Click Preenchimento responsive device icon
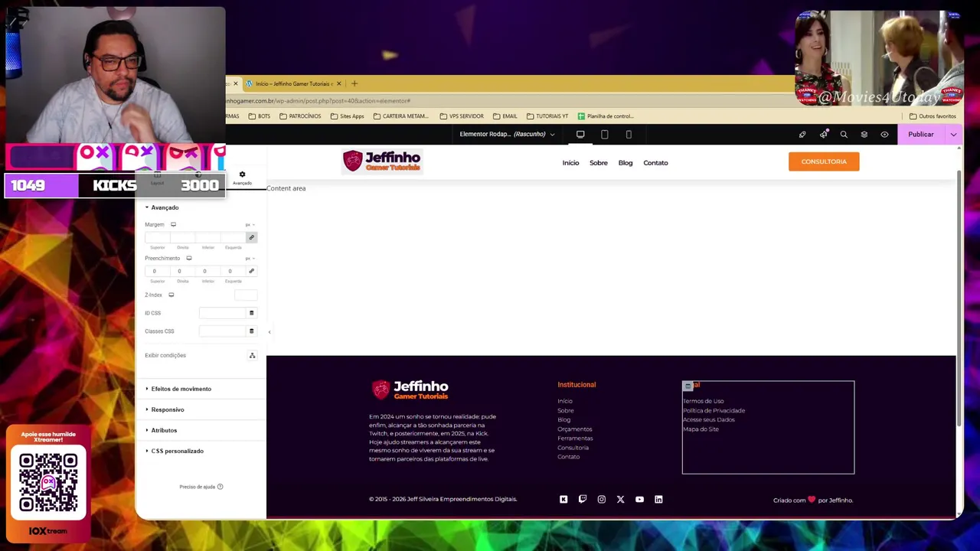Screen dimensions: 980x551 click(188, 259)
